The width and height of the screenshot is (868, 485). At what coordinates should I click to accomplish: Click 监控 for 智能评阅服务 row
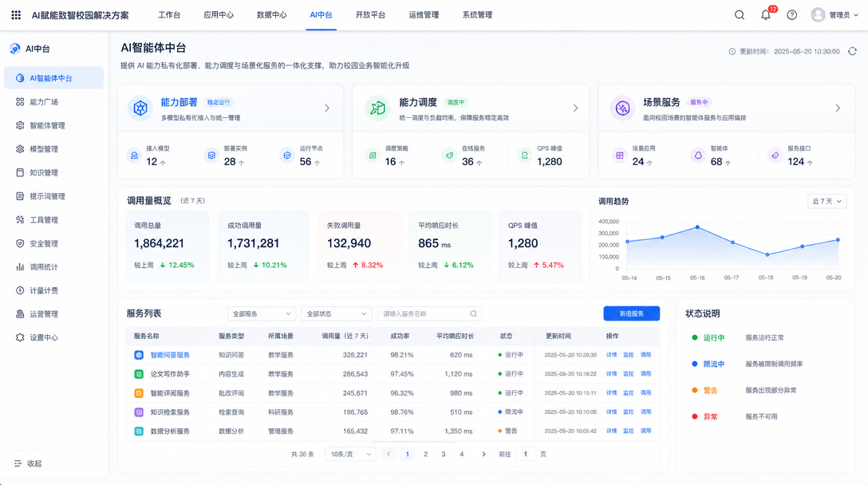629,393
